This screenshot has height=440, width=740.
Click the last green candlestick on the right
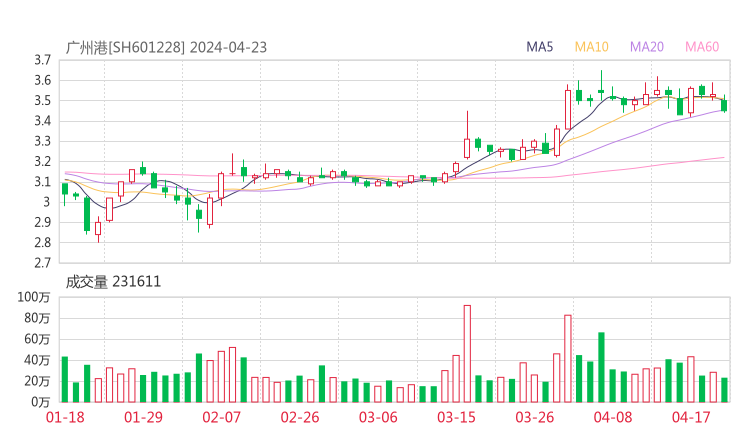724,105
